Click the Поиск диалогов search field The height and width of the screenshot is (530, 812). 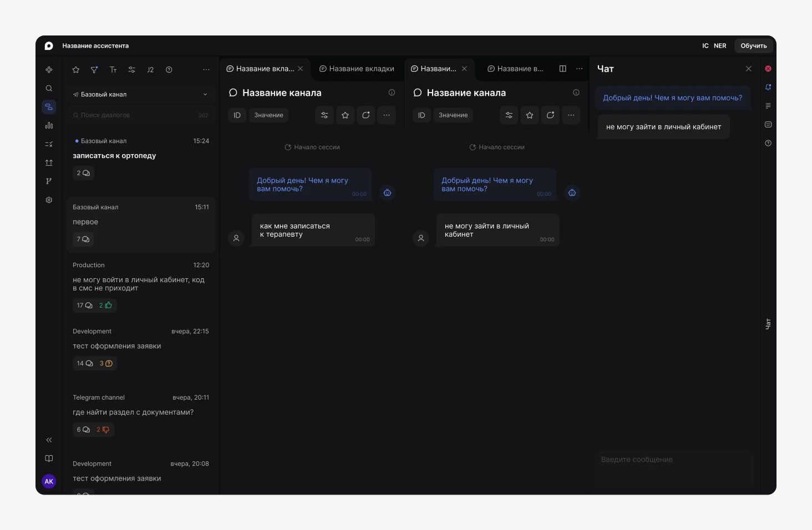(x=141, y=115)
